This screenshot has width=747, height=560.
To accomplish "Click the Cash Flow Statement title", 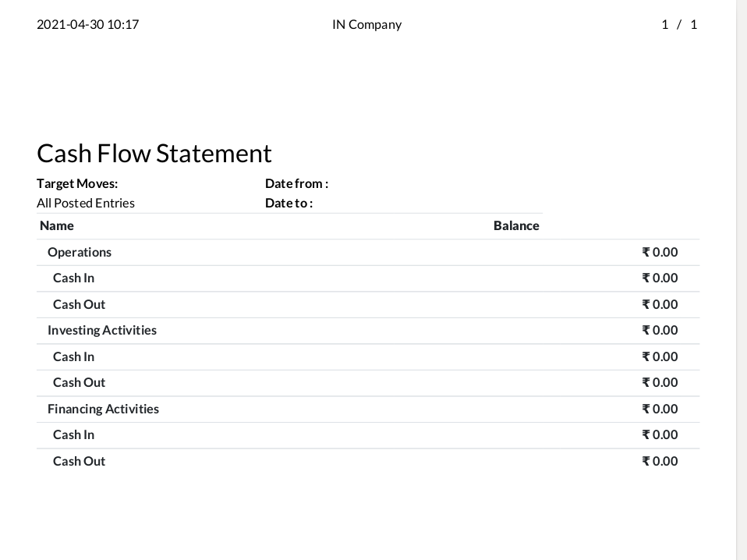I will coord(154,153).
